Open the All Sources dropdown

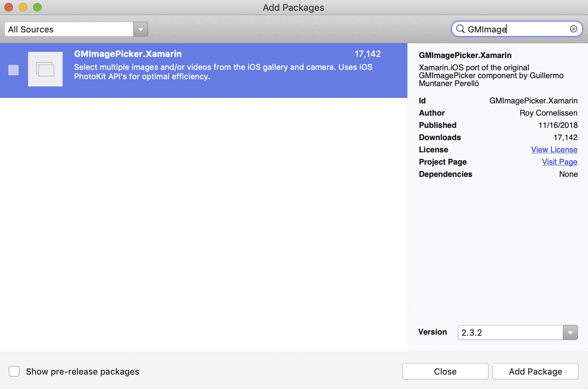click(141, 29)
